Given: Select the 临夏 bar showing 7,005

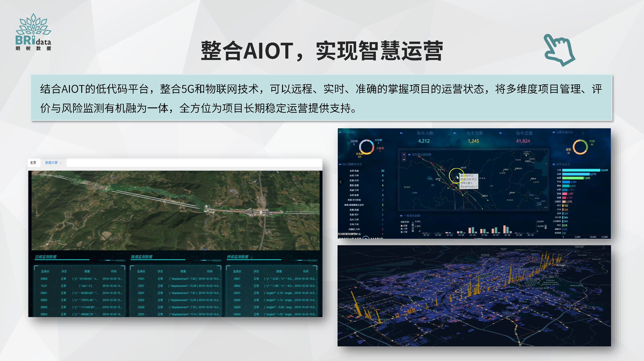Looking at the screenshot, I should tap(573, 178).
